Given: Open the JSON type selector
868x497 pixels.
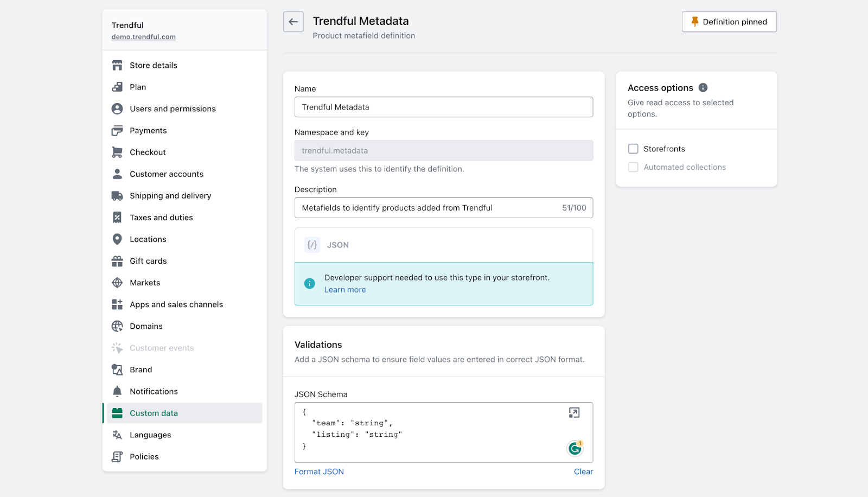Looking at the screenshot, I should (x=443, y=245).
